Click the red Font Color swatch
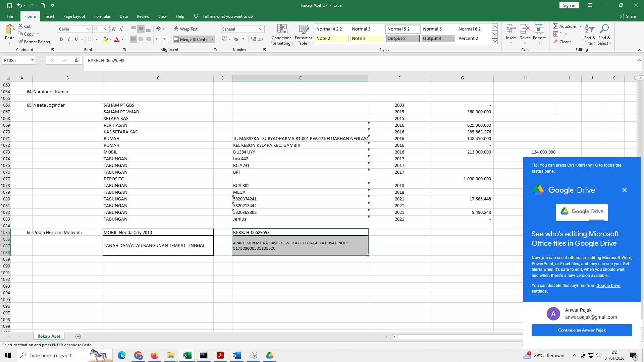644x362 pixels. click(x=117, y=40)
